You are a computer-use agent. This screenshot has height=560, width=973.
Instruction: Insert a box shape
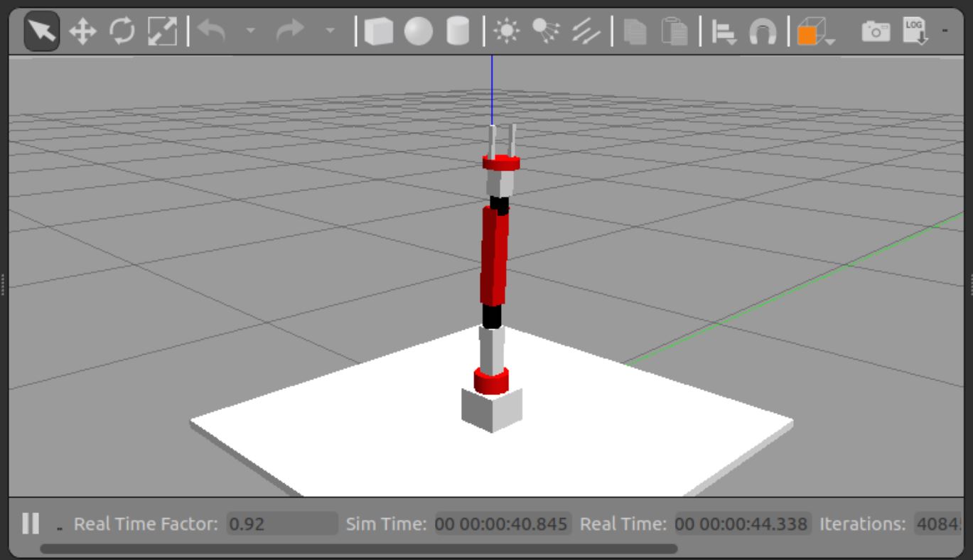(378, 32)
